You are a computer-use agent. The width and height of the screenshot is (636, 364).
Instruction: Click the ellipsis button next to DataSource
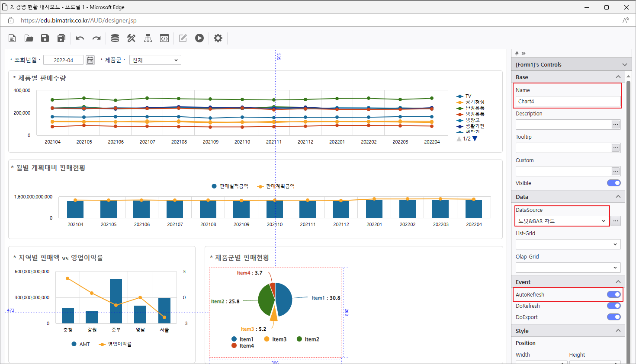[615, 221]
